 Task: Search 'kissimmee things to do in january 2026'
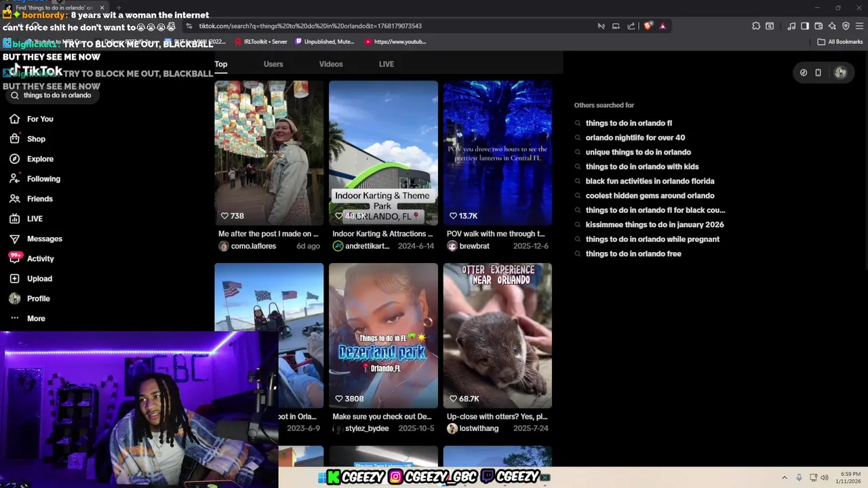(x=654, y=224)
